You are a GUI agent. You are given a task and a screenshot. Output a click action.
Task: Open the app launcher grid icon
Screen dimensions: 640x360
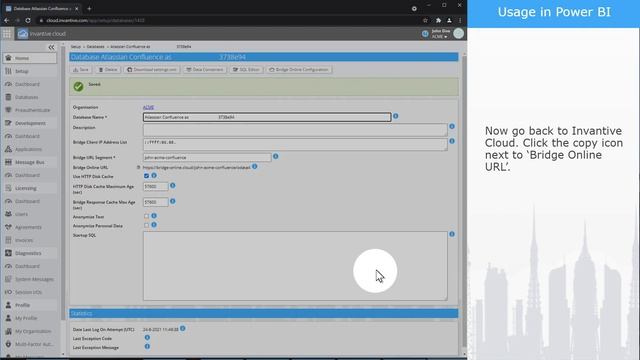point(7,34)
